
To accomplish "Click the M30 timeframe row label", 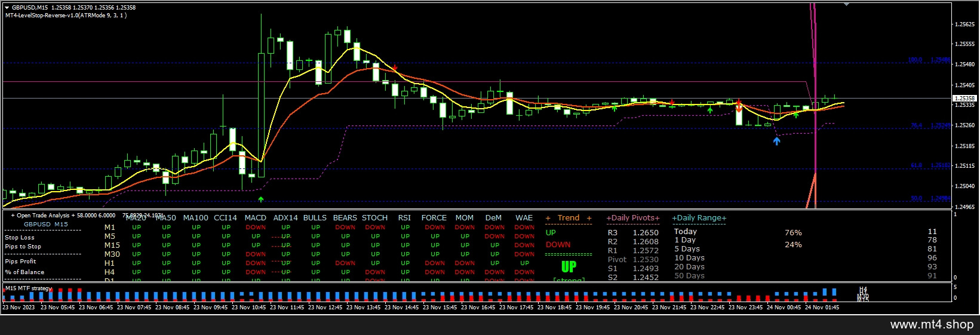I will (x=112, y=254).
